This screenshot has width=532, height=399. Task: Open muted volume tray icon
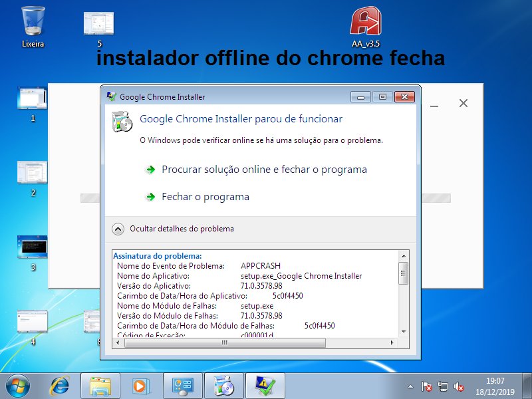click(x=459, y=386)
